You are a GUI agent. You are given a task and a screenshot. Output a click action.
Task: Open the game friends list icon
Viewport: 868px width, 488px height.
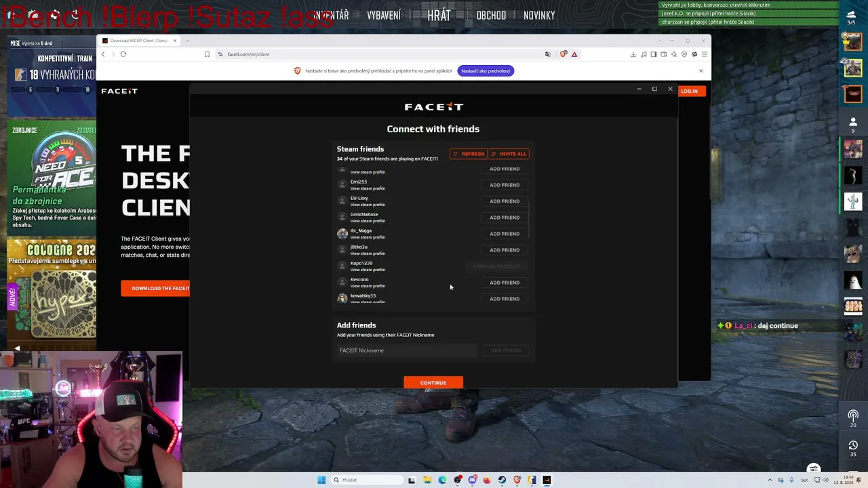[853, 122]
